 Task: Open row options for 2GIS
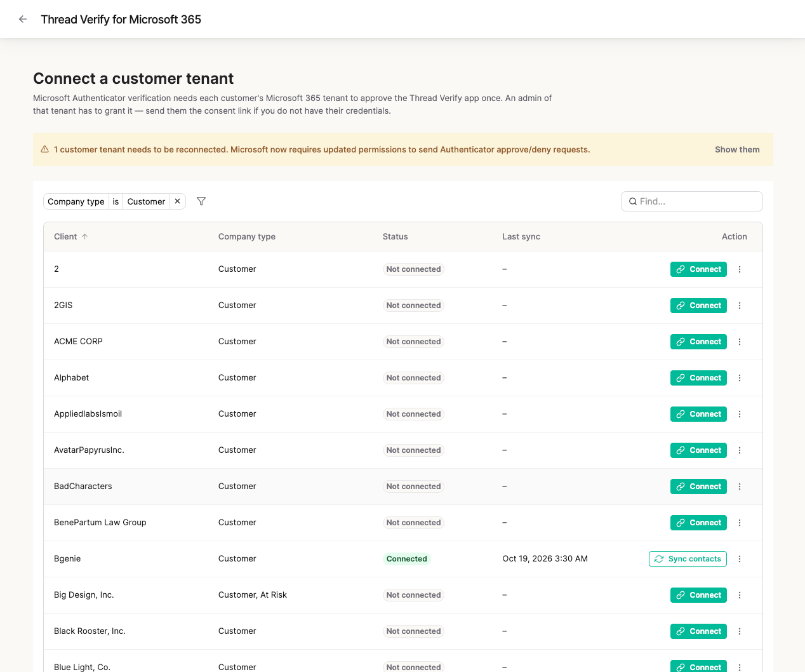pos(740,306)
